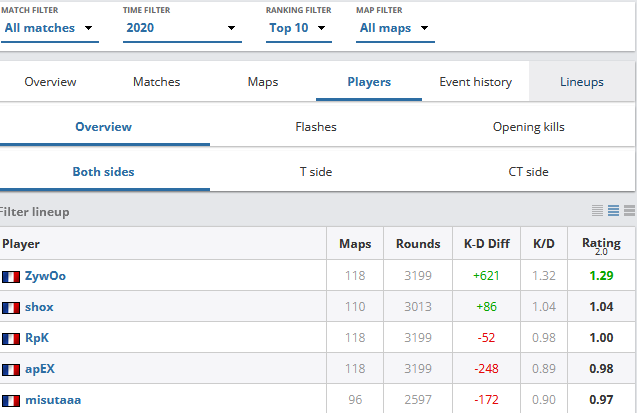Open ZywOo's player page
Screen dimensions: 637x413
45,276
